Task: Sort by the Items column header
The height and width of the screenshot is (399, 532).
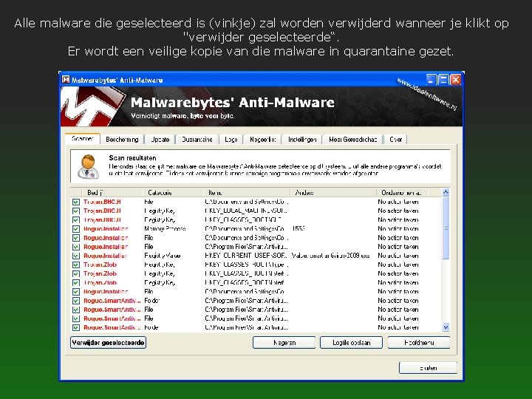Action: click(x=247, y=192)
